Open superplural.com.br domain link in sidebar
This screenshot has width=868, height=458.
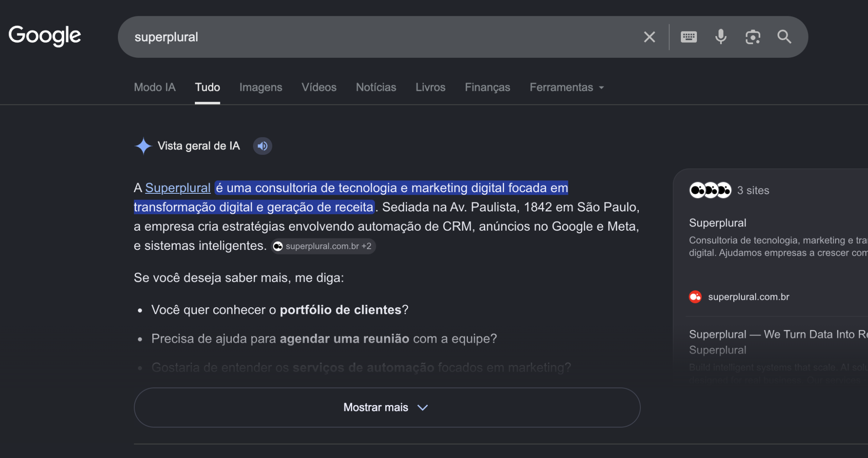click(748, 297)
